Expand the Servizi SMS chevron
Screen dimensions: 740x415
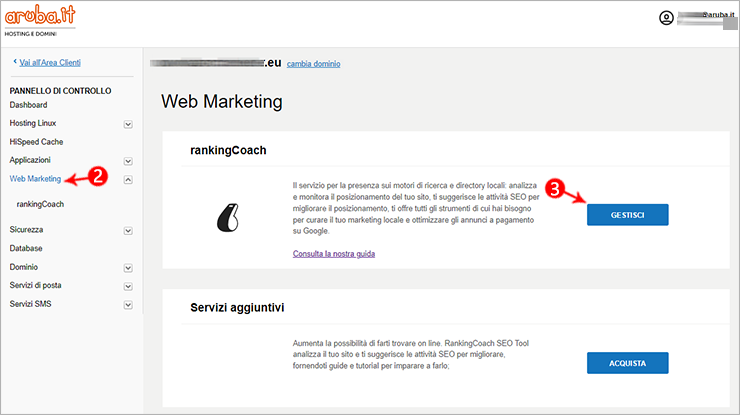128,305
